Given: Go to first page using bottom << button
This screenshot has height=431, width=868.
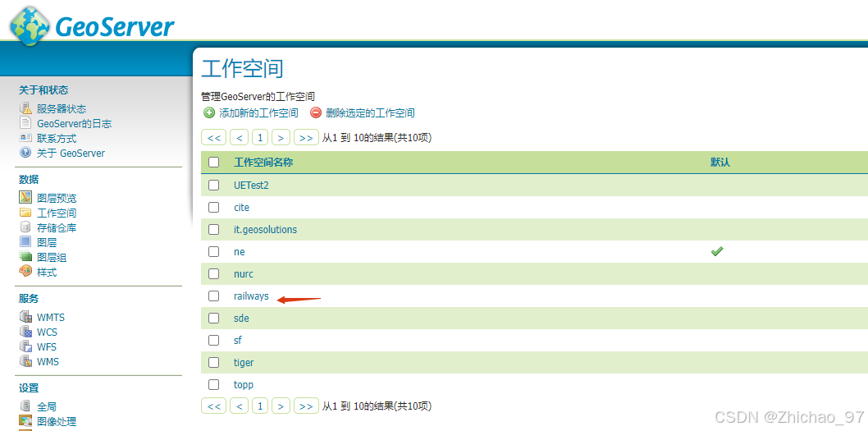Looking at the screenshot, I should tap(213, 406).
